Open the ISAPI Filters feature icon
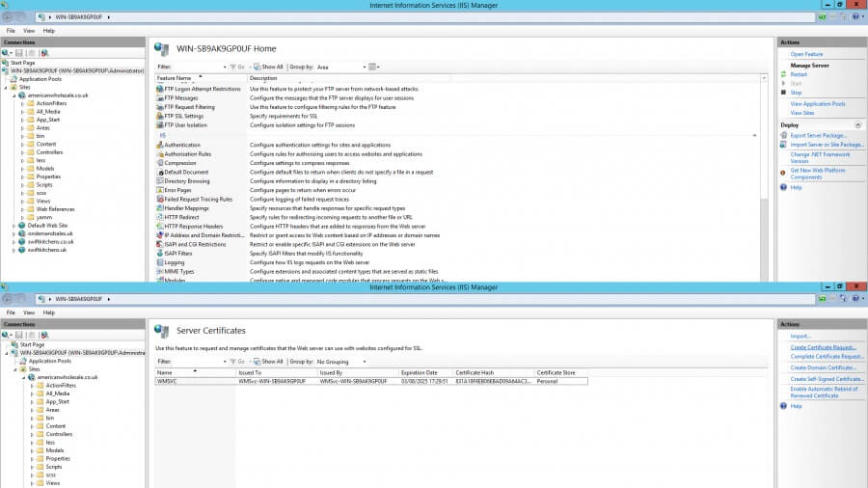Image resolution: width=868 pixels, height=488 pixels. 160,254
